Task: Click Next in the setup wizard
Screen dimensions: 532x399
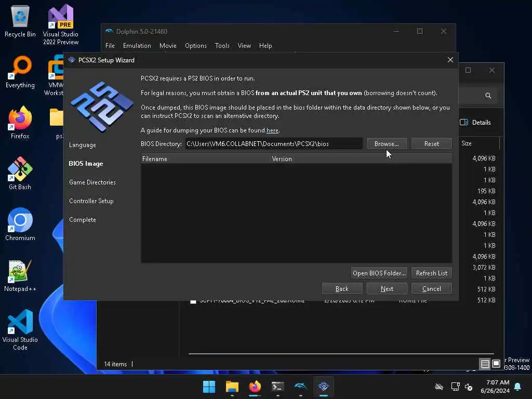Action: click(387, 289)
